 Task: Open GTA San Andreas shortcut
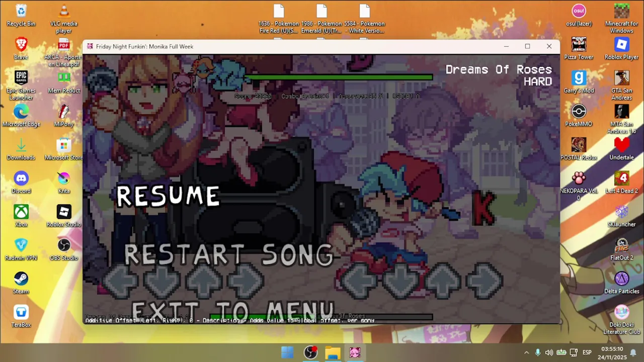(x=622, y=85)
